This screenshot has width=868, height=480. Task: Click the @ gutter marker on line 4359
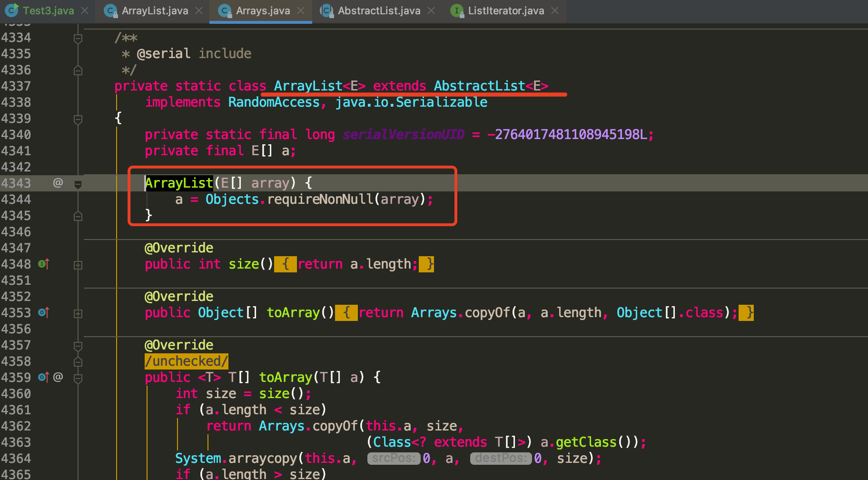tap(58, 377)
